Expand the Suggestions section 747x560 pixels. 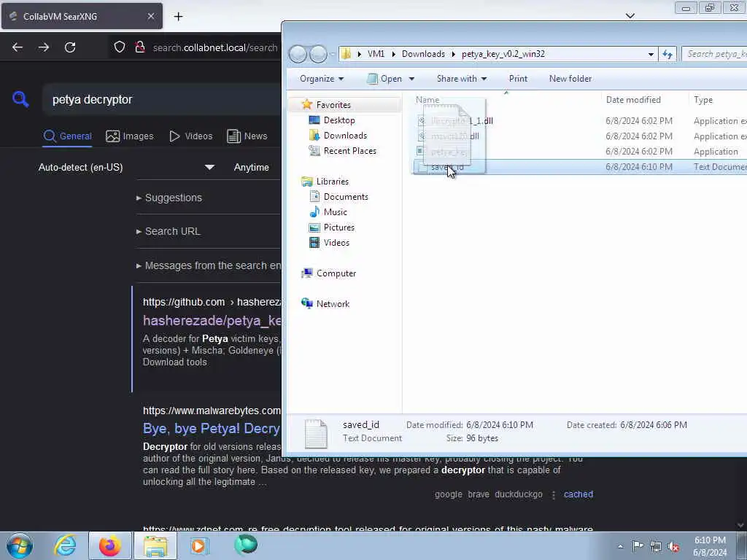point(169,198)
